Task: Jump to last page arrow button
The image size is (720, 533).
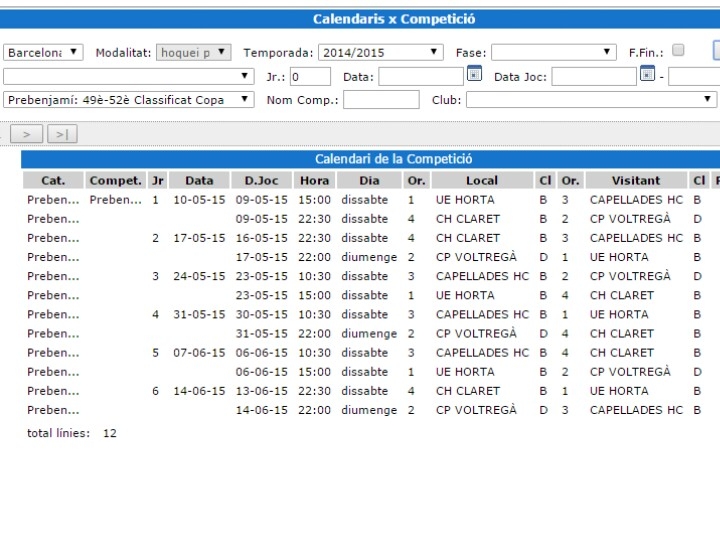Action: (61, 134)
